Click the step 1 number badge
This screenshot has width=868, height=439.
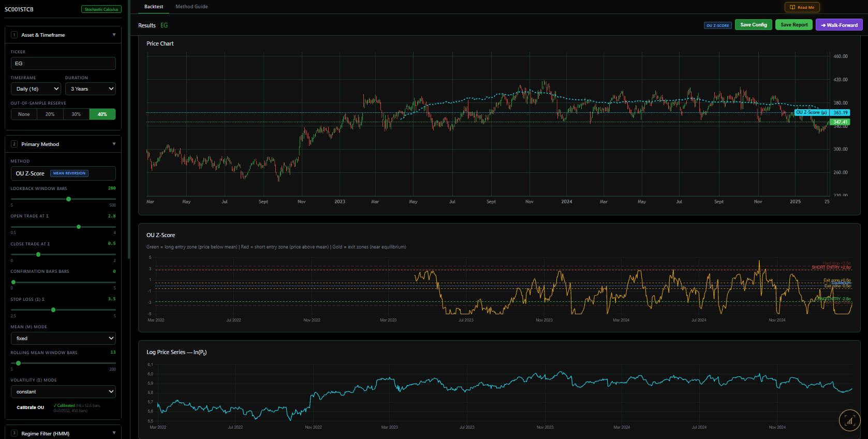pos(14,35)
